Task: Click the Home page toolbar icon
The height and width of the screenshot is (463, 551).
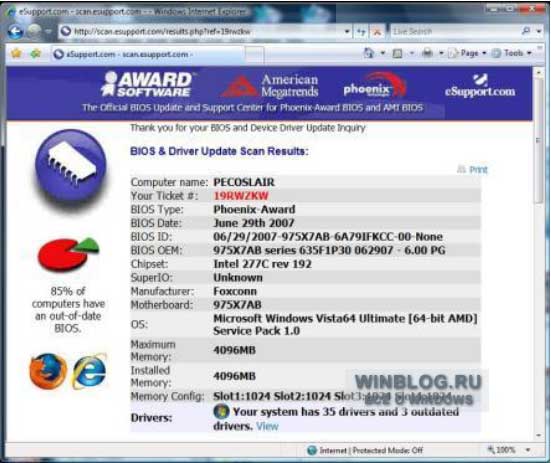Action: pyautogui.click(x=369, y=53)
